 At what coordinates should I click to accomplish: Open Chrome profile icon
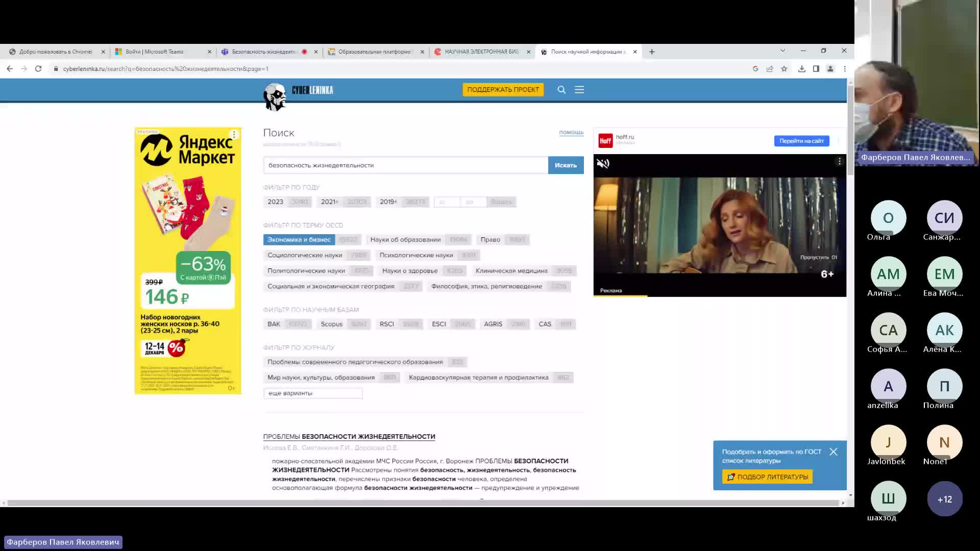[x=830, y=68]
